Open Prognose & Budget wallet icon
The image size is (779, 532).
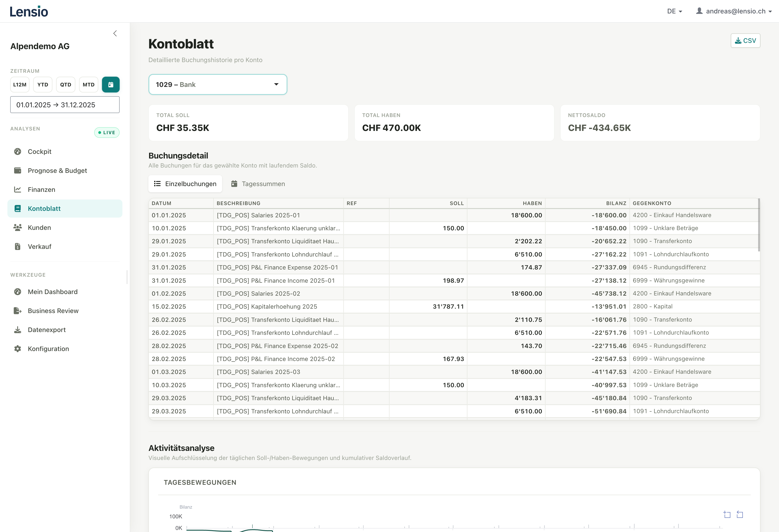coord(18,171)
